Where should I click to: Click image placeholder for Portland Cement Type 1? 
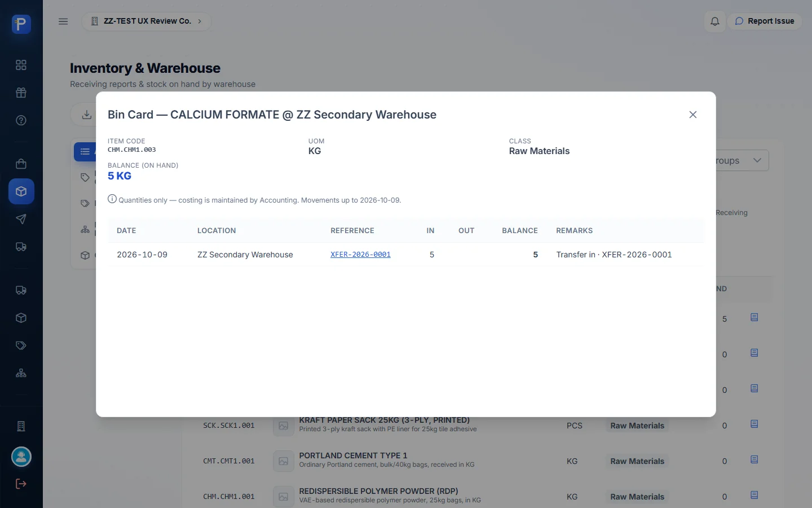(284, 461)
